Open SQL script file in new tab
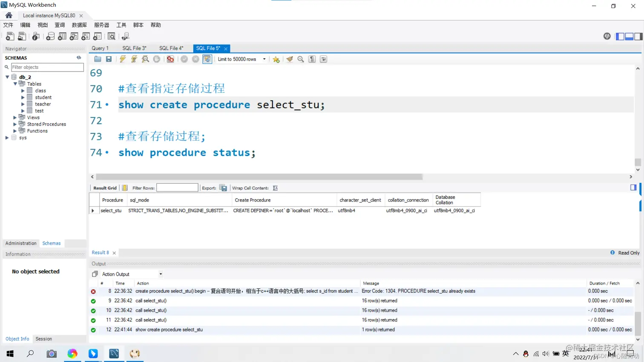This screenshot has width=644, height=362. [22, 37]
